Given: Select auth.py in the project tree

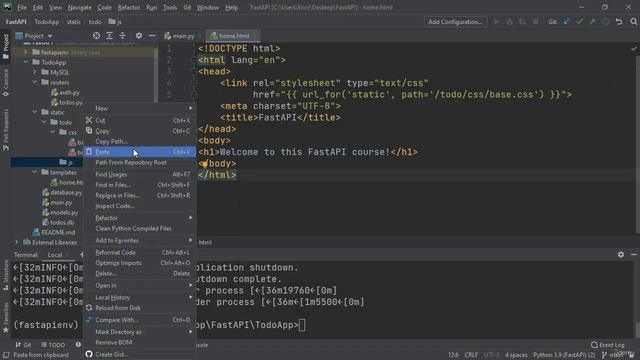Looking at the screenshot, I should [x=65, y=93].
